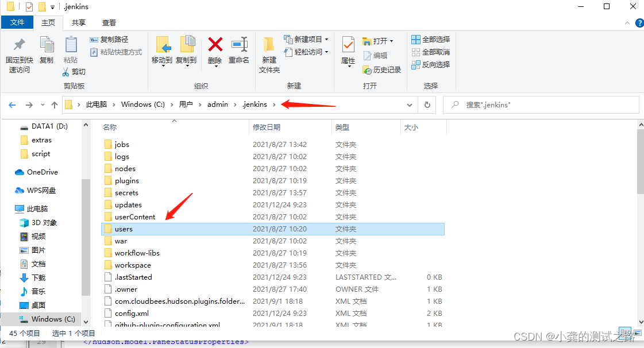Click the History (历史记录) button
Screen dimensions: 644x348
(381, 69)
